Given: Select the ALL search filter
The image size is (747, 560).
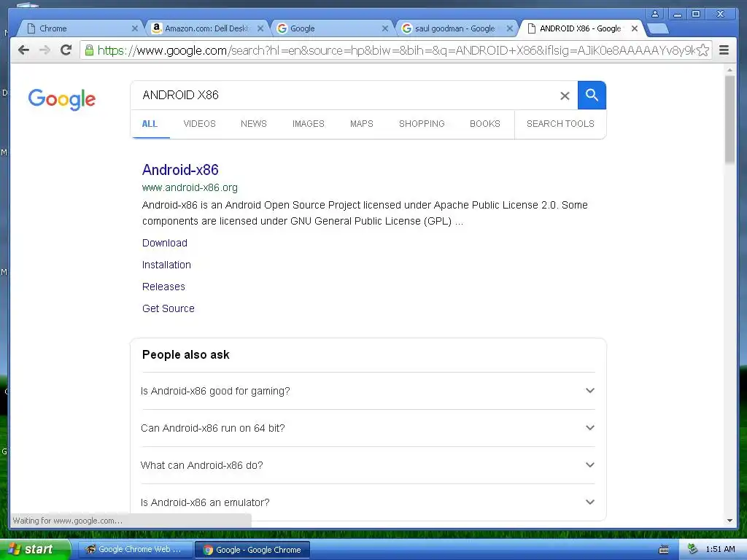Looking at the screenshot, I should (150, 124).
